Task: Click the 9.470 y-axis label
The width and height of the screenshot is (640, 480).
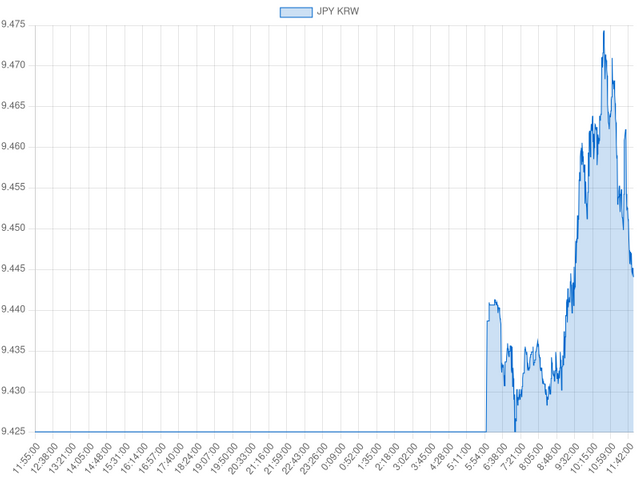Action: click(x=13, y=65)
